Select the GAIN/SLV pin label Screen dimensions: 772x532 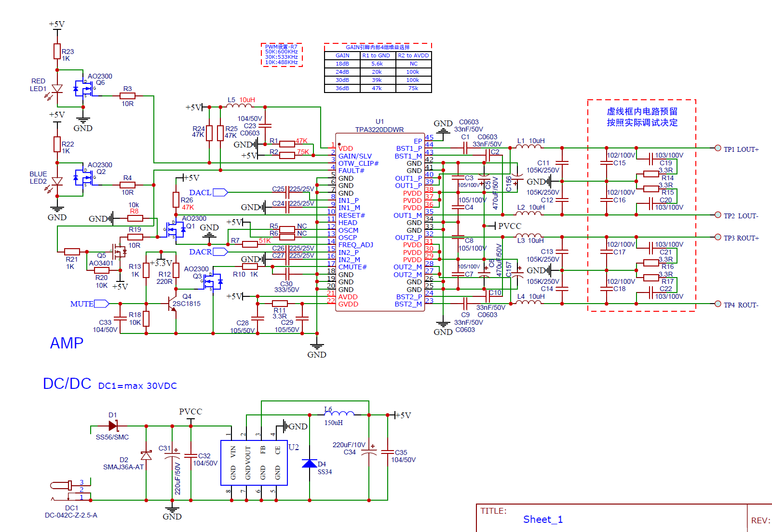click(355, 156)
